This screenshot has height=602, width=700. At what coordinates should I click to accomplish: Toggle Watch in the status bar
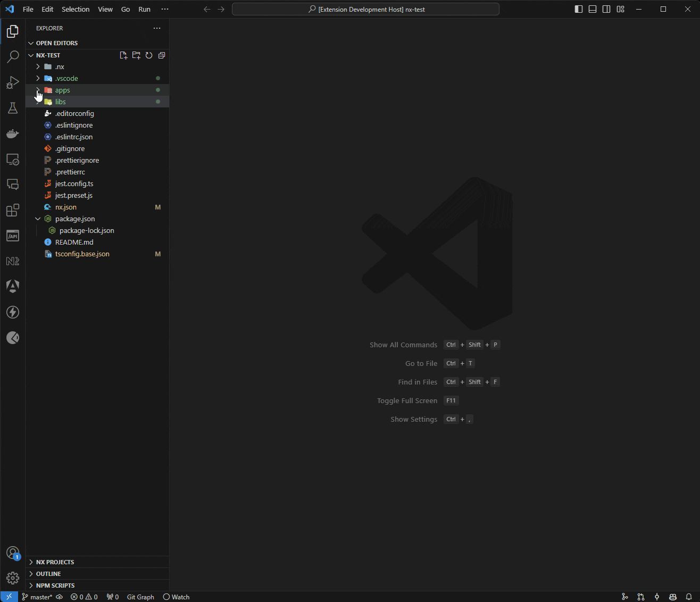(x=176, y=597)
